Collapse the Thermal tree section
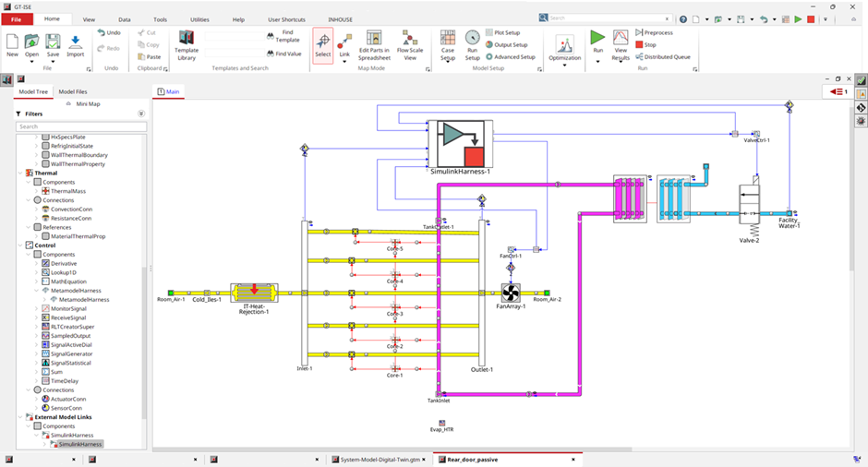 (27, 173)
